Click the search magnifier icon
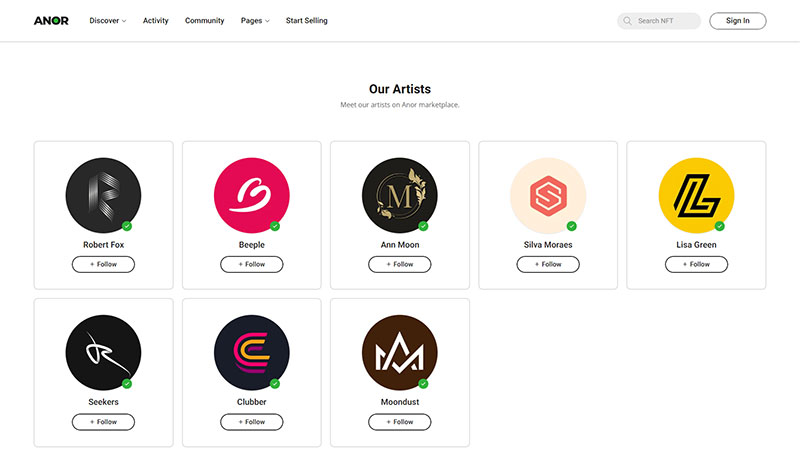 627,21
